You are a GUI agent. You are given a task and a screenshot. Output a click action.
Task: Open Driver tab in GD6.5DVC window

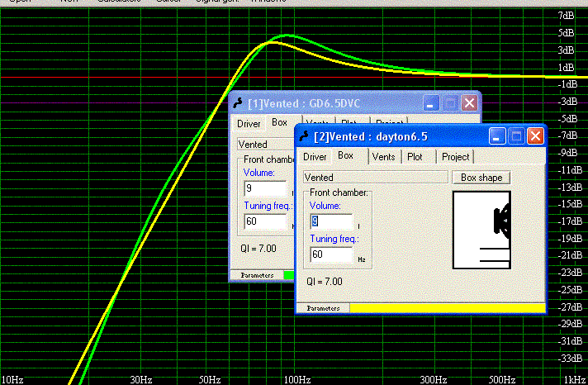(x=249, y=124)
